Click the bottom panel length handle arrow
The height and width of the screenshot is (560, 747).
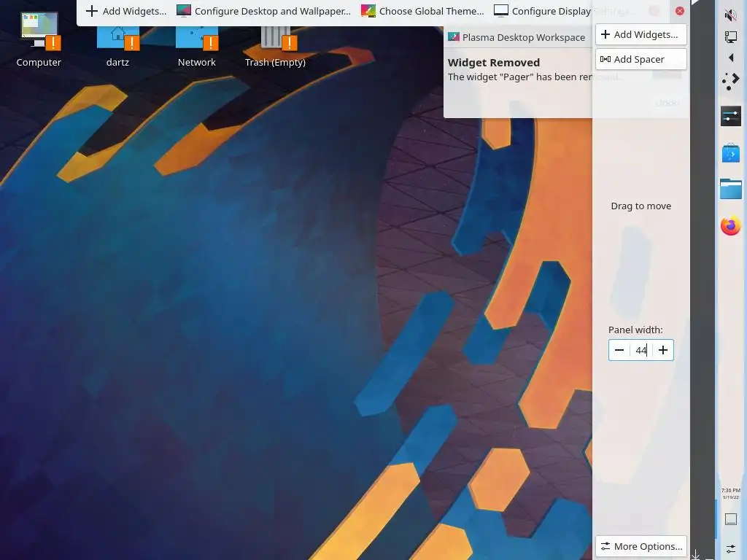(x=695, y=554)
